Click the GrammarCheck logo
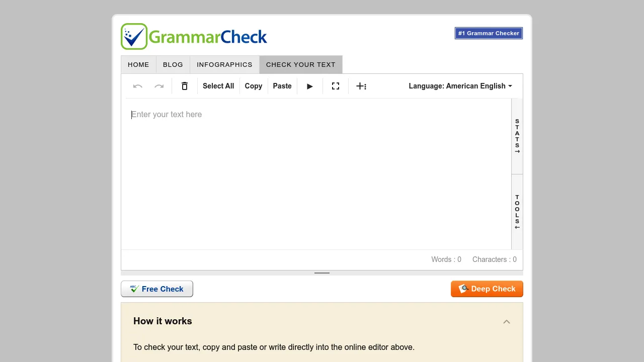 point(194,36)
